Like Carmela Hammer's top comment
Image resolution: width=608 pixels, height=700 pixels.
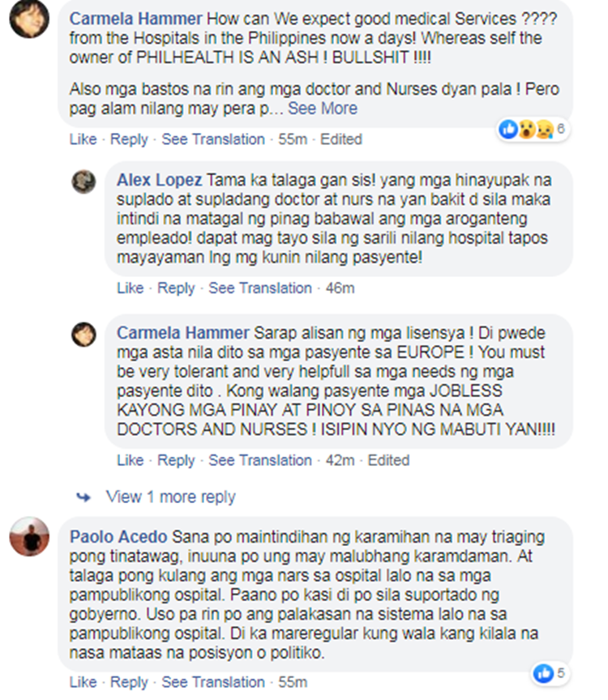83,139
